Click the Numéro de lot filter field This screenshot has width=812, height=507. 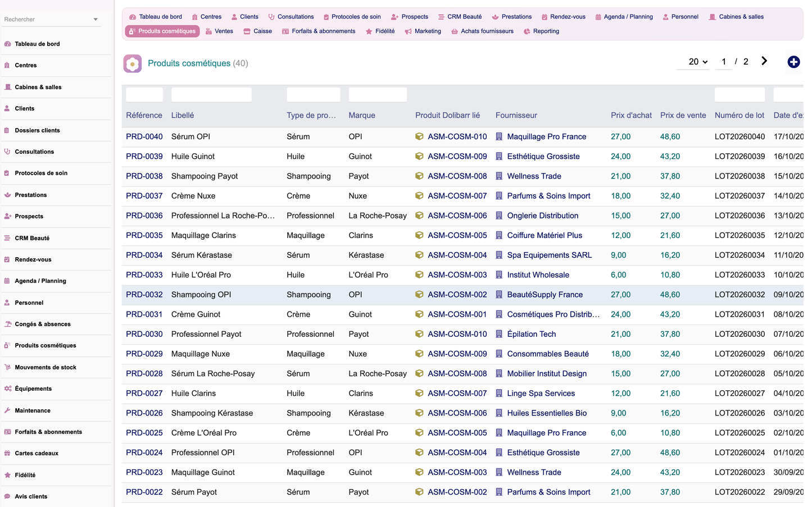(x=740, y=95)
